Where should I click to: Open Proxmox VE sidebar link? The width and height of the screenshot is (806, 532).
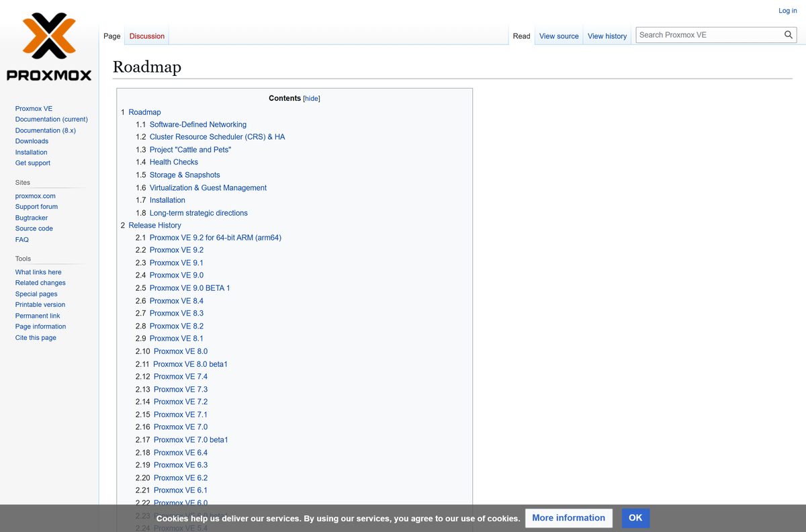click(34, 109)
